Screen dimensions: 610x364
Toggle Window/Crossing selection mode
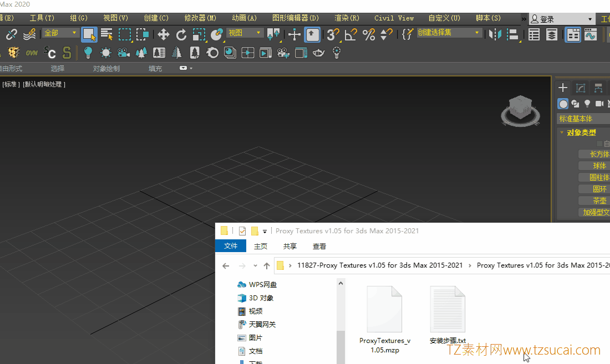(x=143, y=34)
